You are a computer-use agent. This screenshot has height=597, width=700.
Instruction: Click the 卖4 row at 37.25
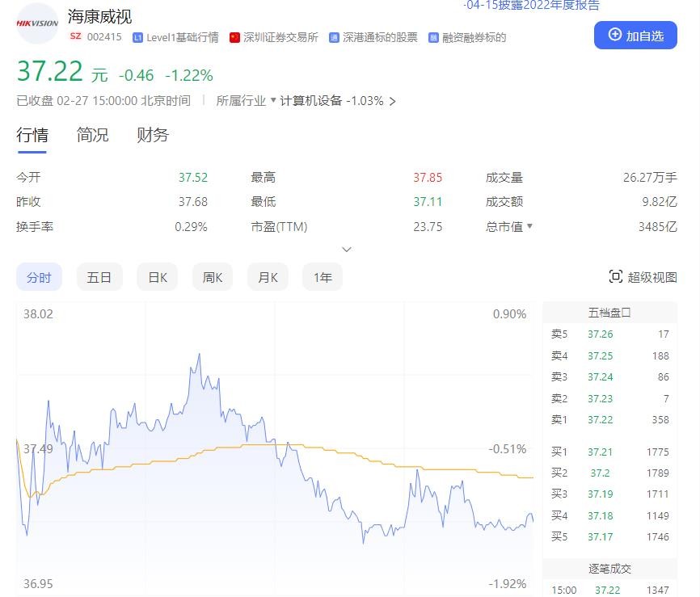click(x=609, y=355)
